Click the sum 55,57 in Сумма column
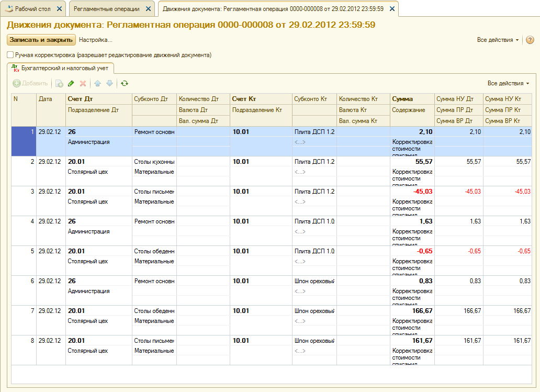The height and width of the screenshot is (392, 540). (424, 162)
